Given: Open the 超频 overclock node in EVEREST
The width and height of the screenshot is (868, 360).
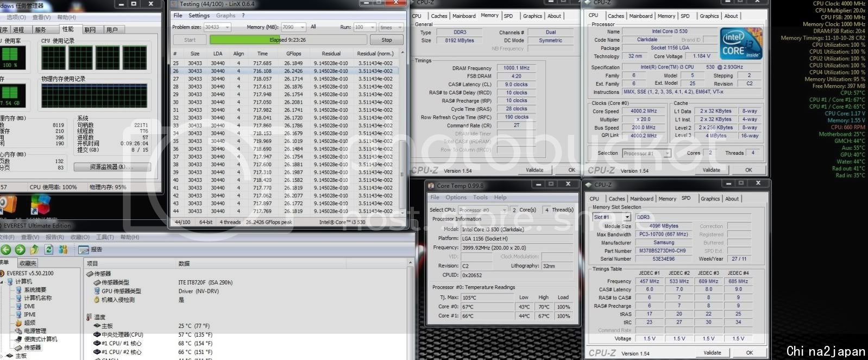Looking at the screenshot, I should point(29,323).
